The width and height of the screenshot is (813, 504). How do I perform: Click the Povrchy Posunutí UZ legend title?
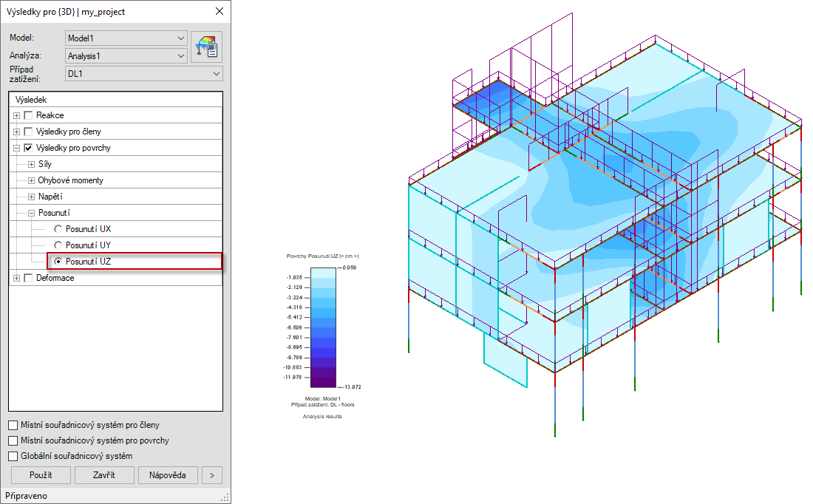point(322,256)
